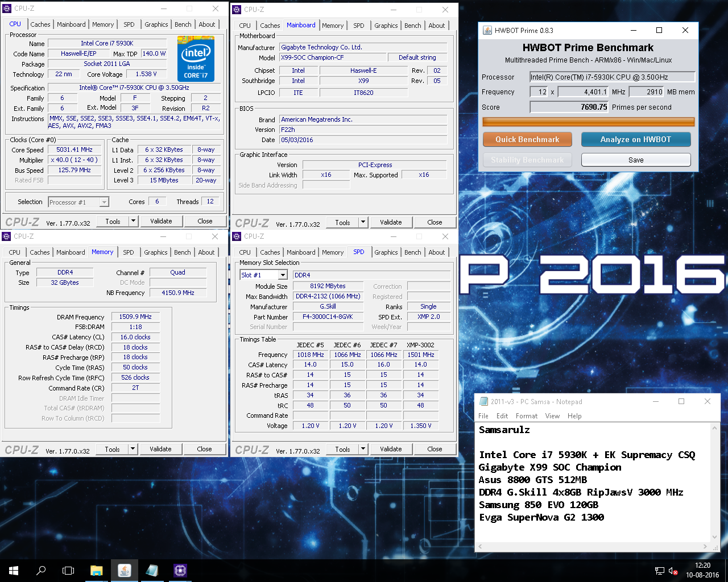Open Graphics tab in Mainboard window
This screenshot has height=582, width=728.
coord(386,26)
